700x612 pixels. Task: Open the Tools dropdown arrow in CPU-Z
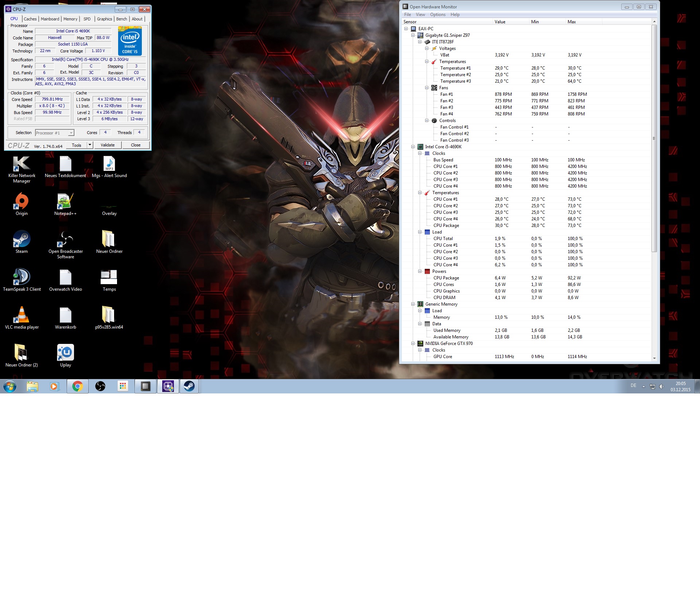click(90, 145)
